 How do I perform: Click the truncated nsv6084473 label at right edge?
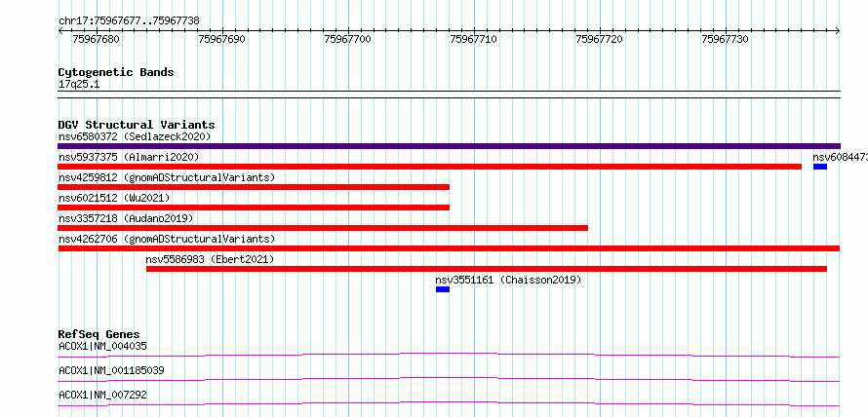(841, 157)
